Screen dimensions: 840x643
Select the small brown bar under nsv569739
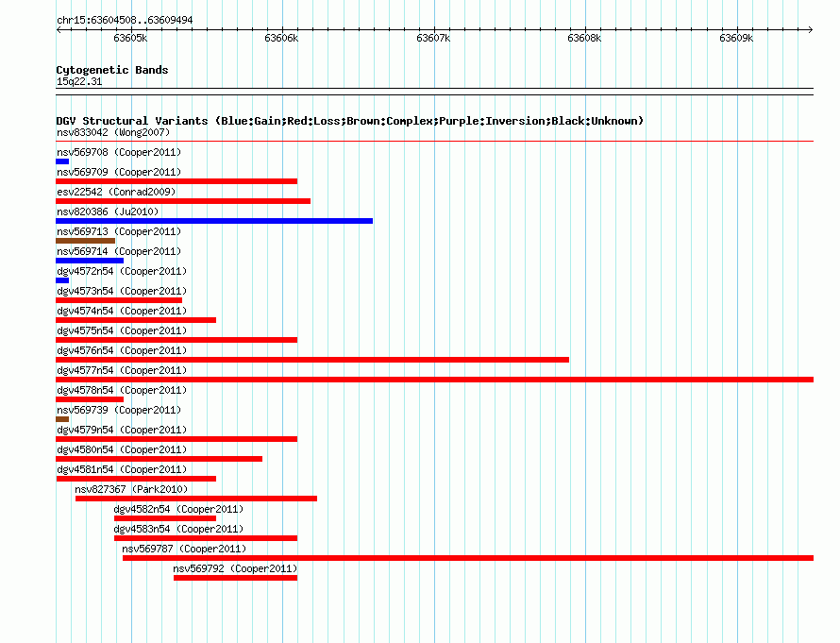pyautogui.click(x=62, y=419)
